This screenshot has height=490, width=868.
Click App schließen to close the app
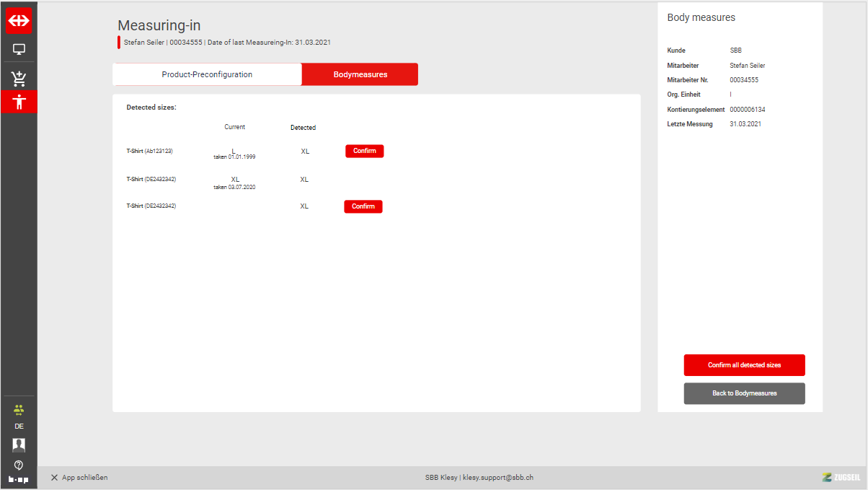click(79, 478)
